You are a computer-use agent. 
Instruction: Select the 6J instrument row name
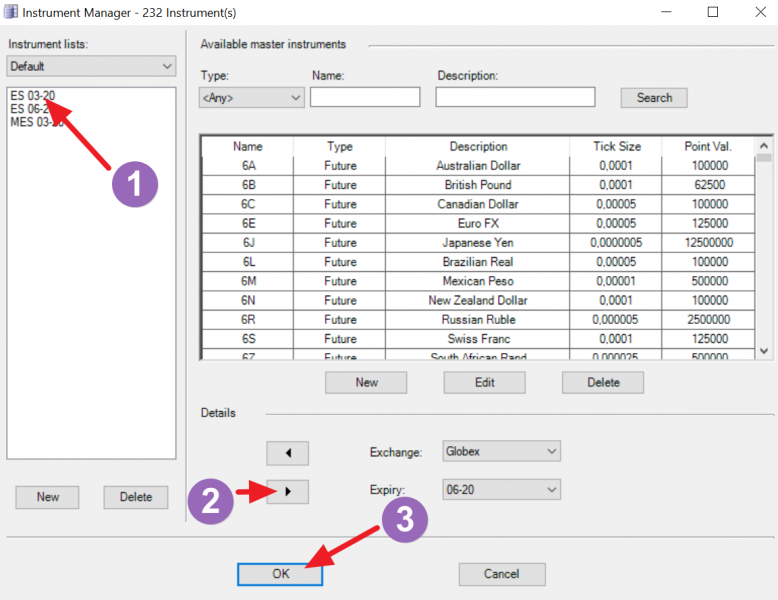point(248,243)
